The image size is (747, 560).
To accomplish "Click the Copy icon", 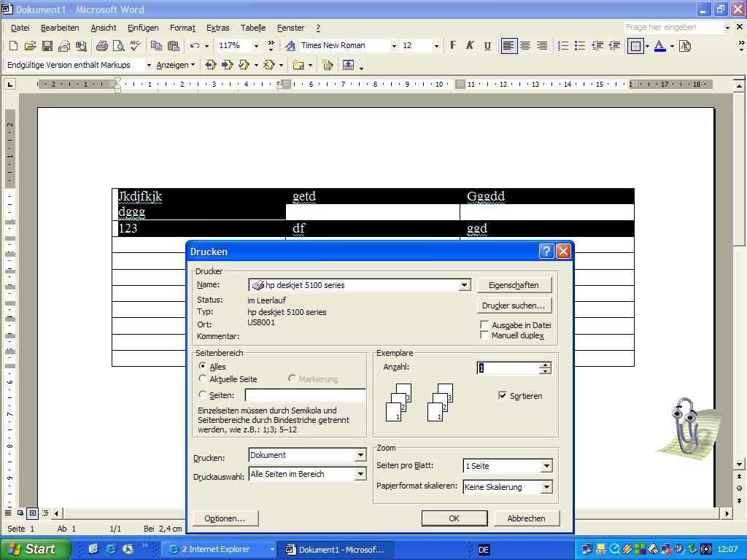I will coord(156,46).
